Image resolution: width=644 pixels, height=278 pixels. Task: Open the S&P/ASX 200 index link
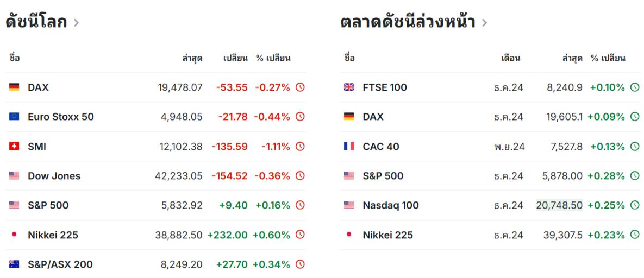(x=60, y=264)
